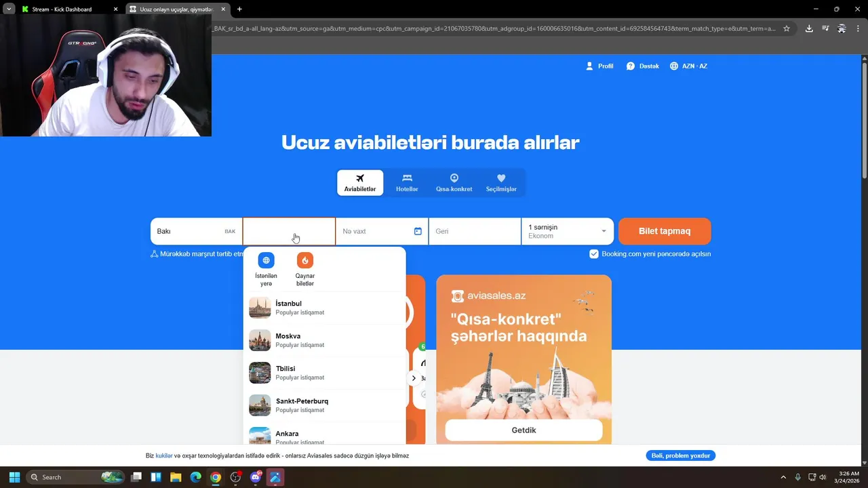Open the last pinned taskbar app icon

coord(275,477)
